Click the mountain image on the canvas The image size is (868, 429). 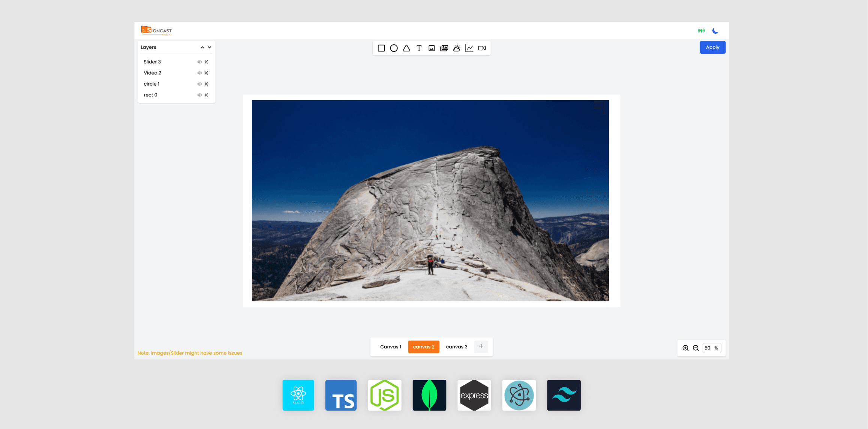430,200
